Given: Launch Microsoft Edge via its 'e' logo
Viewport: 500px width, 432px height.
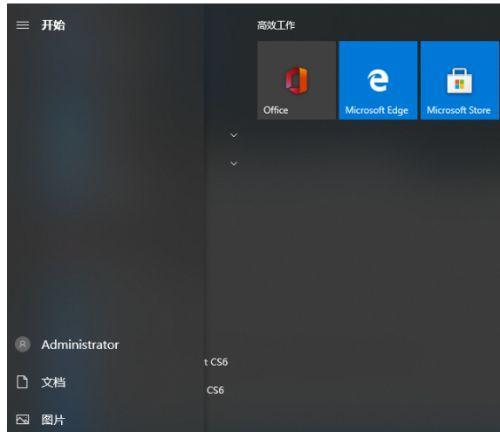Looking at the screenshot, I should (378, 80).
